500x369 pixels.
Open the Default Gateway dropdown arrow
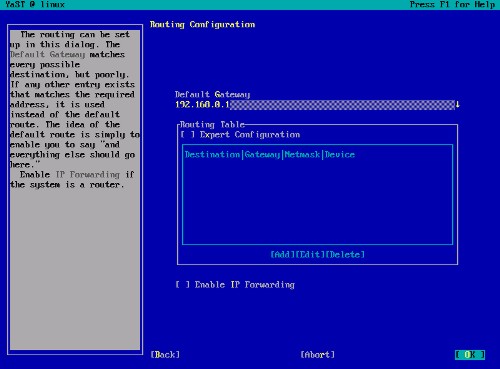458,104
